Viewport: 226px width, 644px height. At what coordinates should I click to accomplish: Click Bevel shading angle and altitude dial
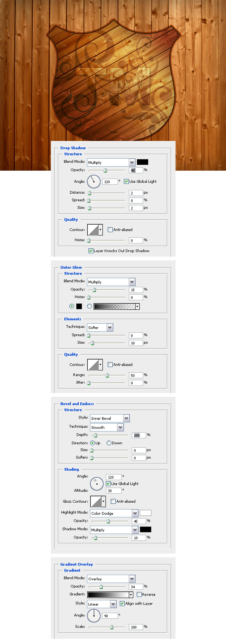pos(97,483)
